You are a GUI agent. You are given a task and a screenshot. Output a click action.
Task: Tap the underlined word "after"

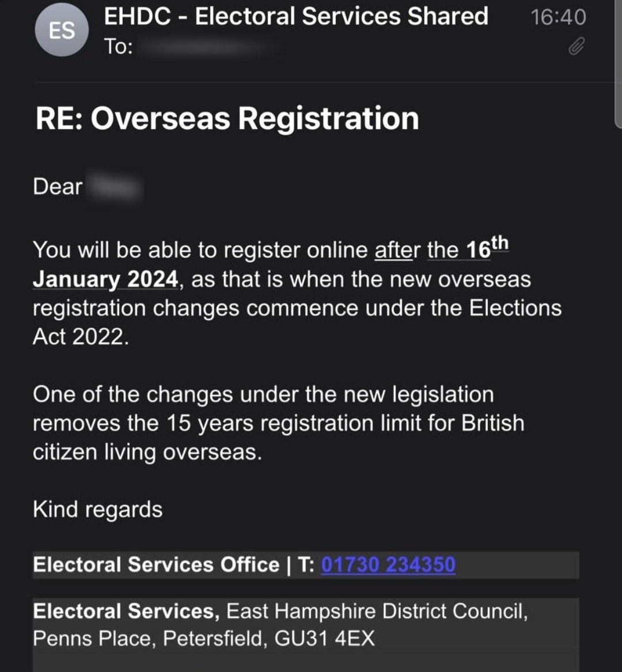(x=397, y=250)
